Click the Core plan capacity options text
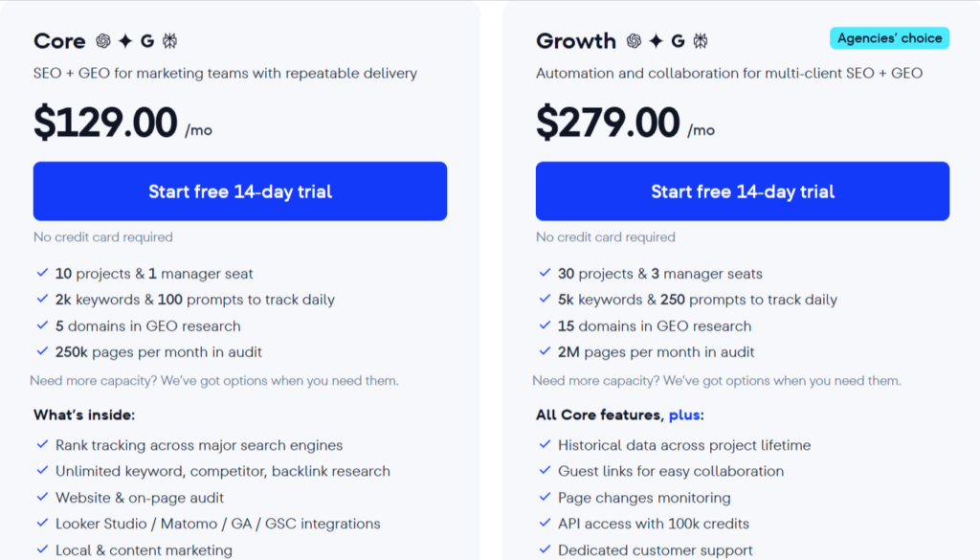 pyautogui.click(x=214, y=381)
